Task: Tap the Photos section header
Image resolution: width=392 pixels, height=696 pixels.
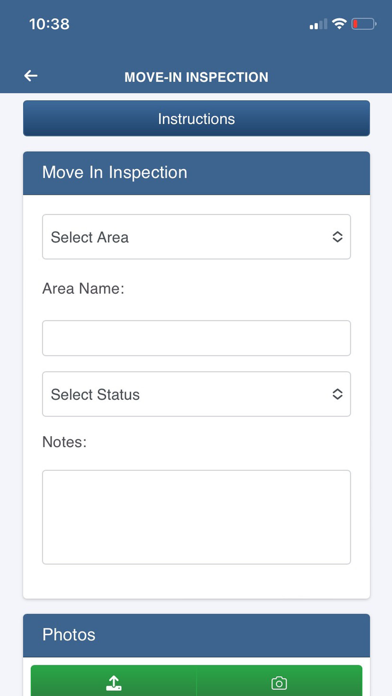Action: coord(196,635)
